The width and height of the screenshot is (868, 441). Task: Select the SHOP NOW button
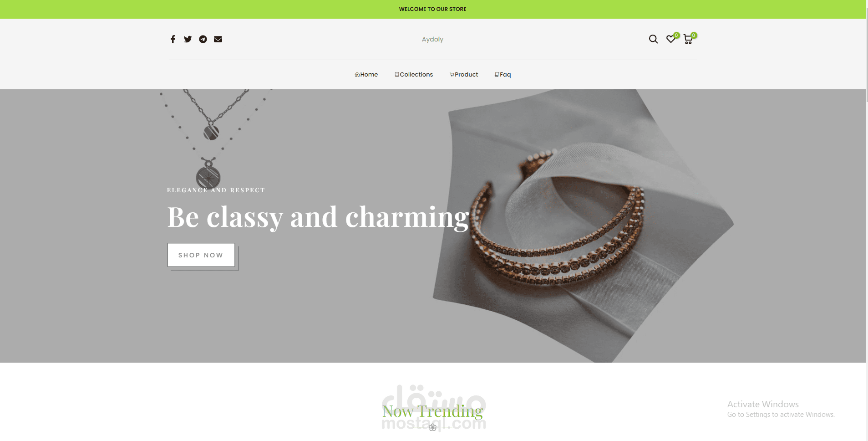(201, 255)
